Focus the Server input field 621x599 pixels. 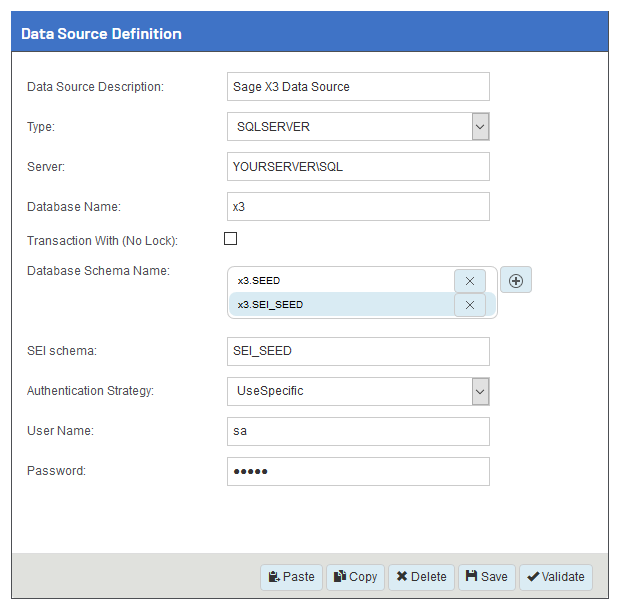(x=358, y=167)
